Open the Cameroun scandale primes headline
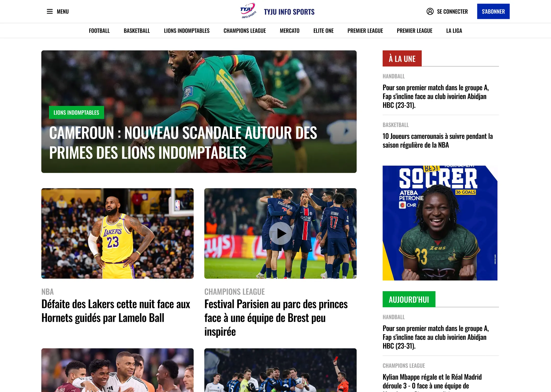 click(183, 143)
